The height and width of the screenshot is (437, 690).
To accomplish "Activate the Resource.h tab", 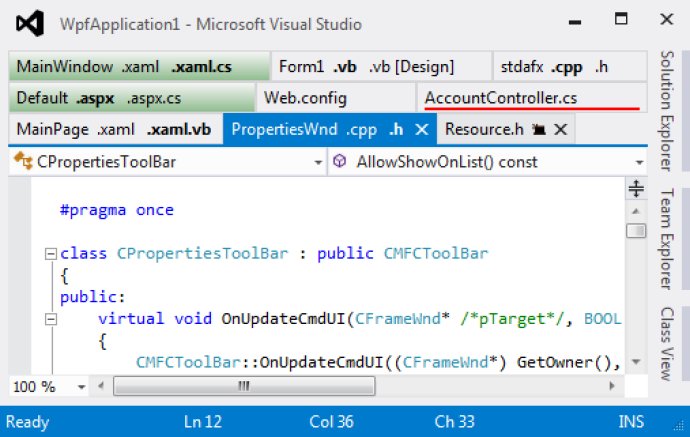I will (x=484, y=129).
